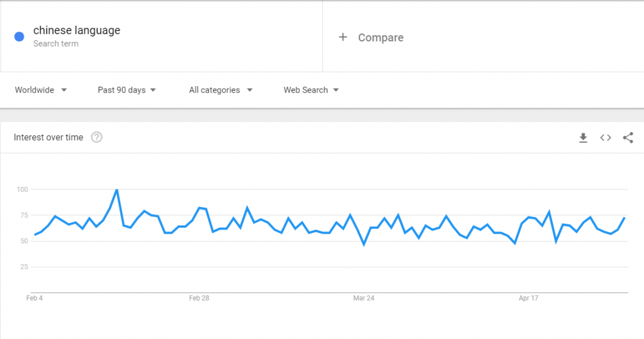Click the blue dot of chinese language term
Image resolution: width=644 pixels, height=339 pixels.
19,37
